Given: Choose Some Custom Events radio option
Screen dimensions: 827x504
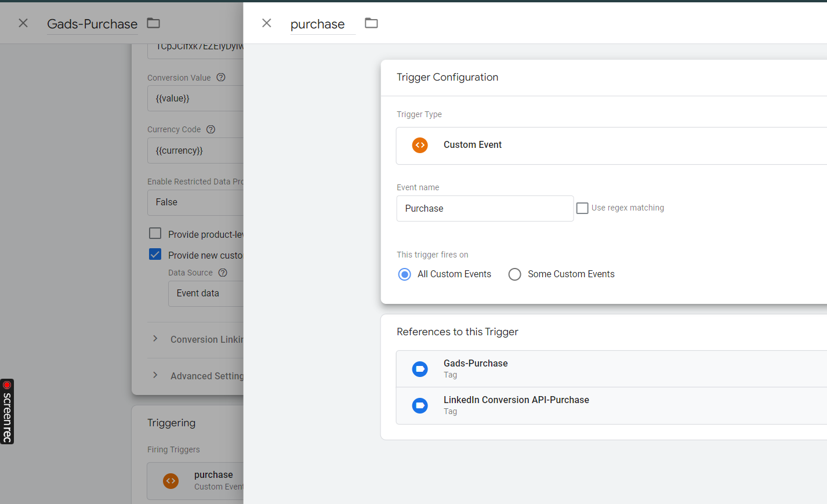Looking at the screenshot, I should pos(514,274).
